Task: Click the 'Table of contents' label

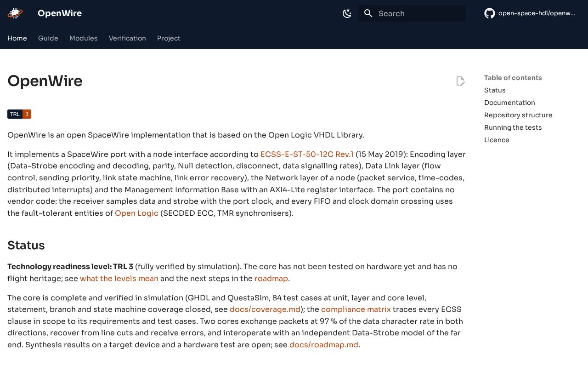Action: [x=513, y=78]
